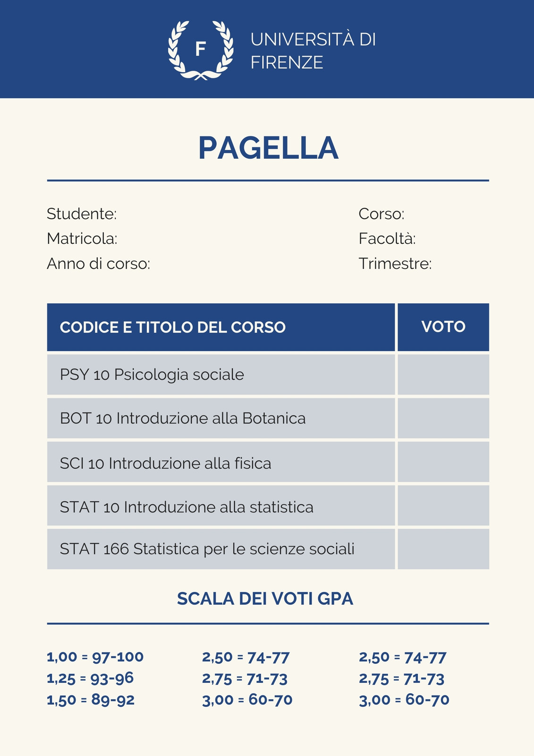534x756 pixels.
Task: Click the grade cell for BOT 10 Botanica
Action: (x=443, y=418)
